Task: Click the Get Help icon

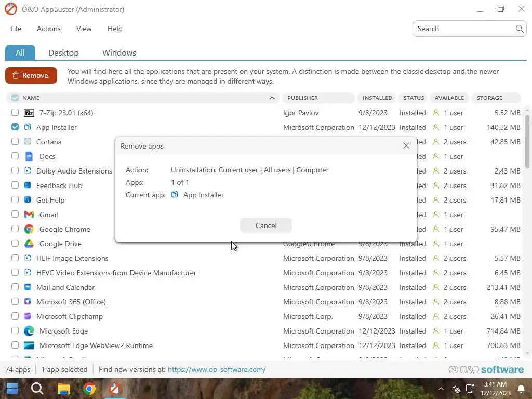Action: 28,200
